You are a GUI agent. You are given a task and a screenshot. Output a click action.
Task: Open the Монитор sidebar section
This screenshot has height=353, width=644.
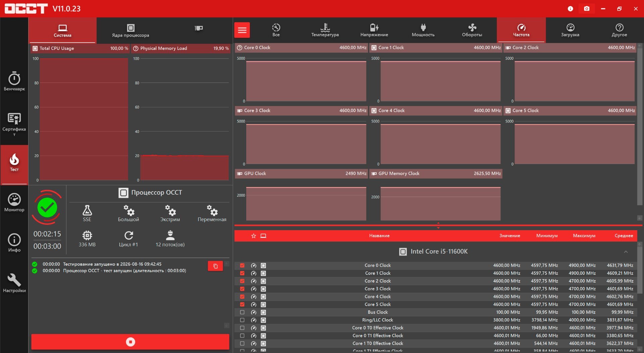tap(14, 202)
